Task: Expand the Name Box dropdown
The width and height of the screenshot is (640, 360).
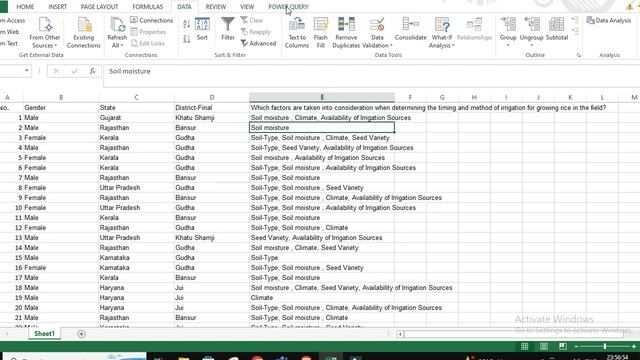Action: click(27, 71)
